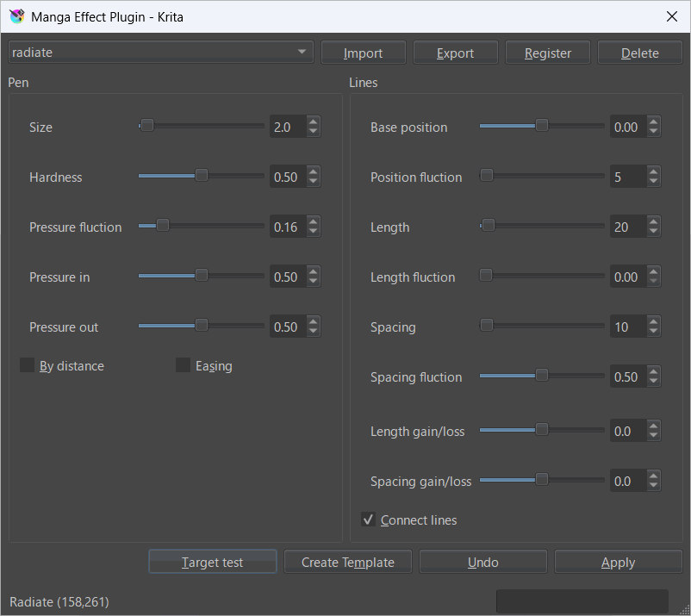Decrease Hardness with the down arrow

314,182
